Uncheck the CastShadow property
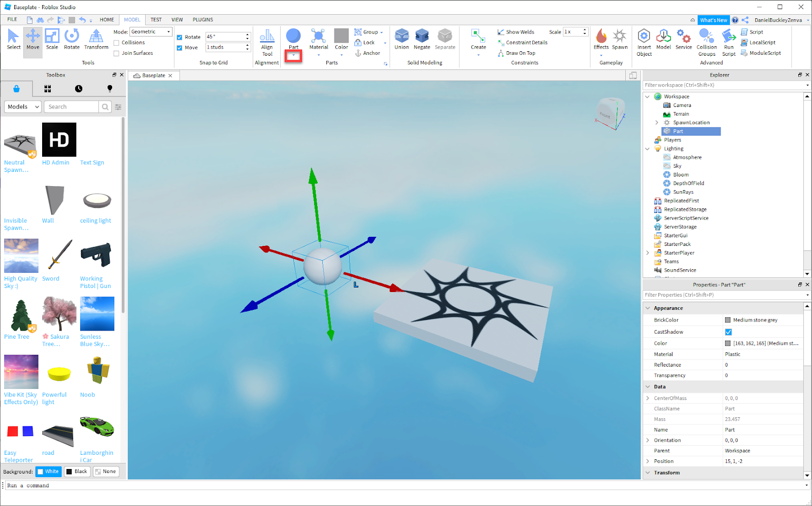This screenshot has height=506, width=812. 728,332
